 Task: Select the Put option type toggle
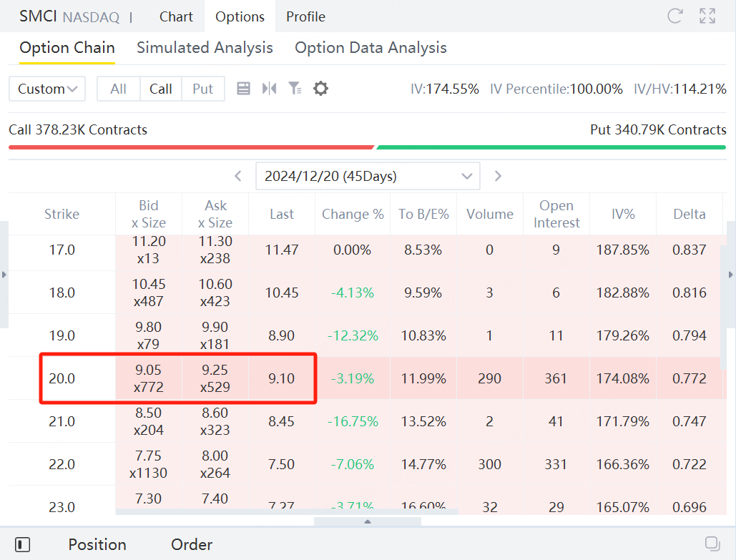203,89
